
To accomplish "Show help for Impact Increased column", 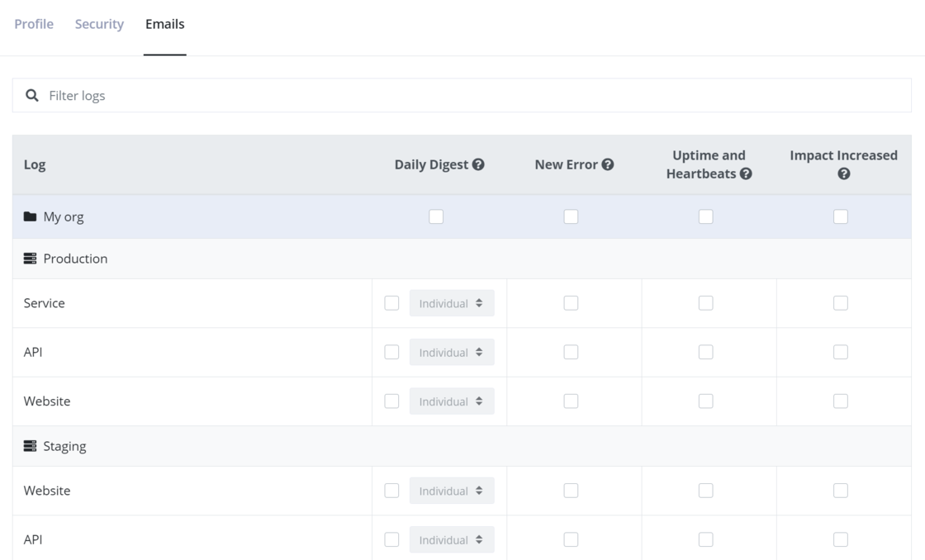I will click(x=843, y=173).
